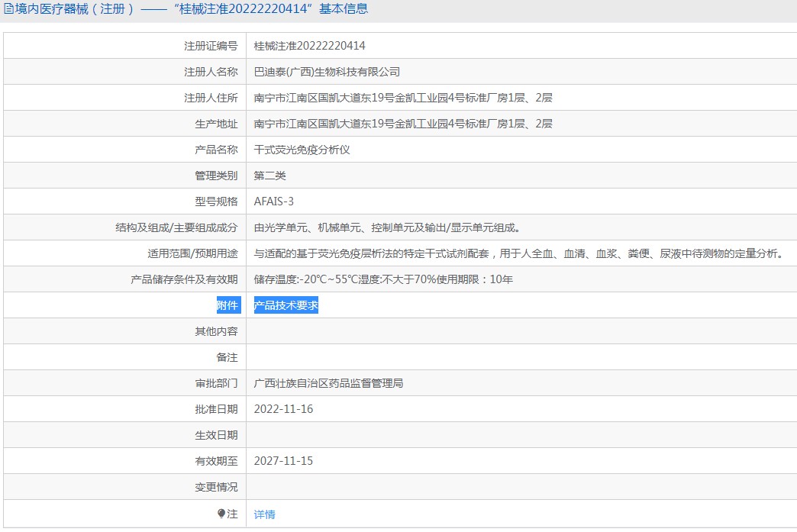Click the 生产地址 address value

(x=403, y=124)
